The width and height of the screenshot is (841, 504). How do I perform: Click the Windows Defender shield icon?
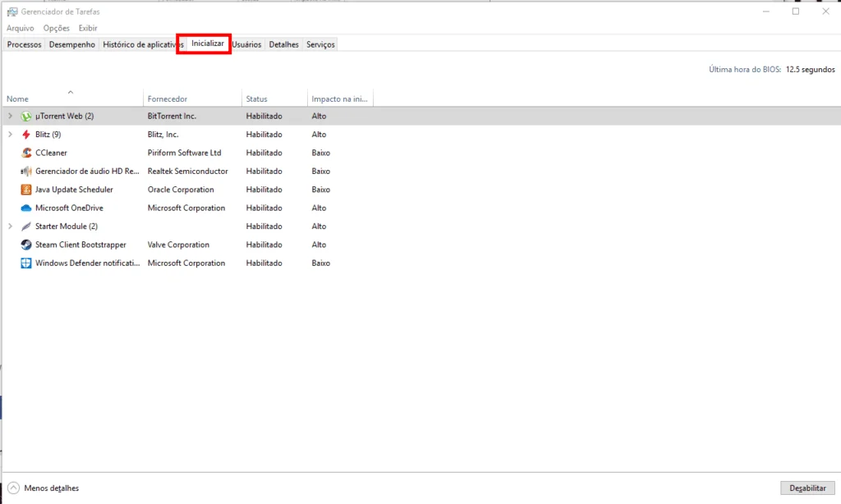pos(25,263)
